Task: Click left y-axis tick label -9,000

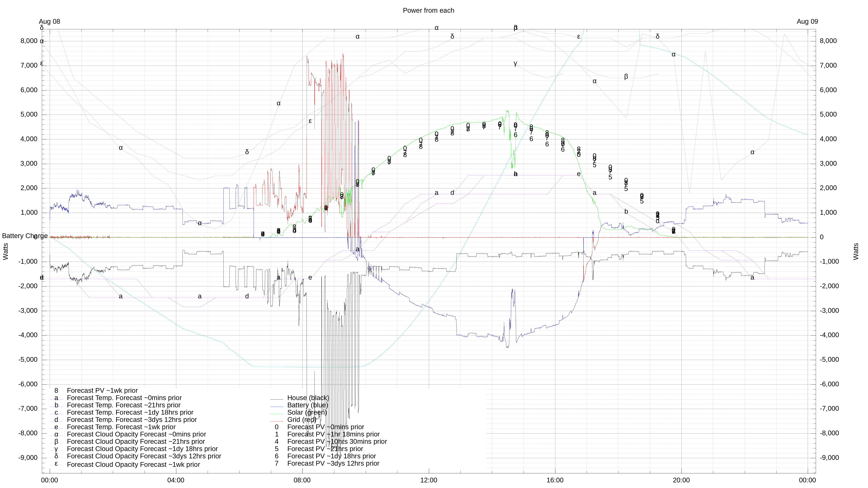Action: point(28,458)
